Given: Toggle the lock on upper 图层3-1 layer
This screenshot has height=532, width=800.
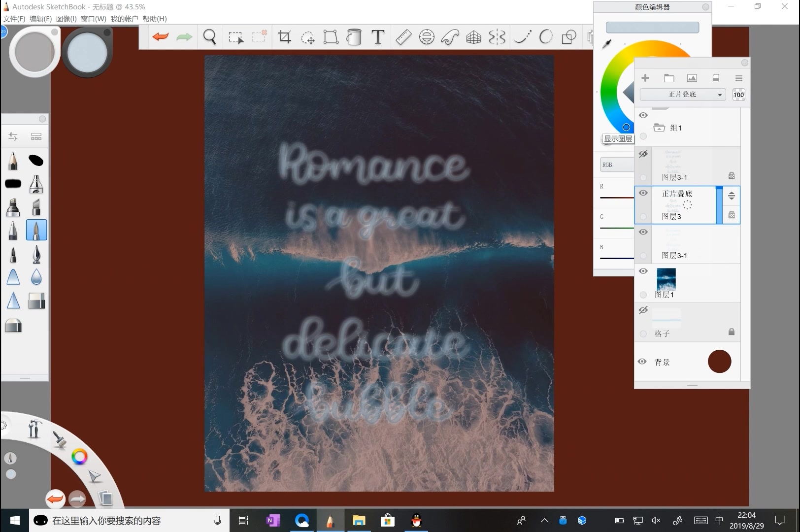Looking at the screenshot, I should pos(732,175).
